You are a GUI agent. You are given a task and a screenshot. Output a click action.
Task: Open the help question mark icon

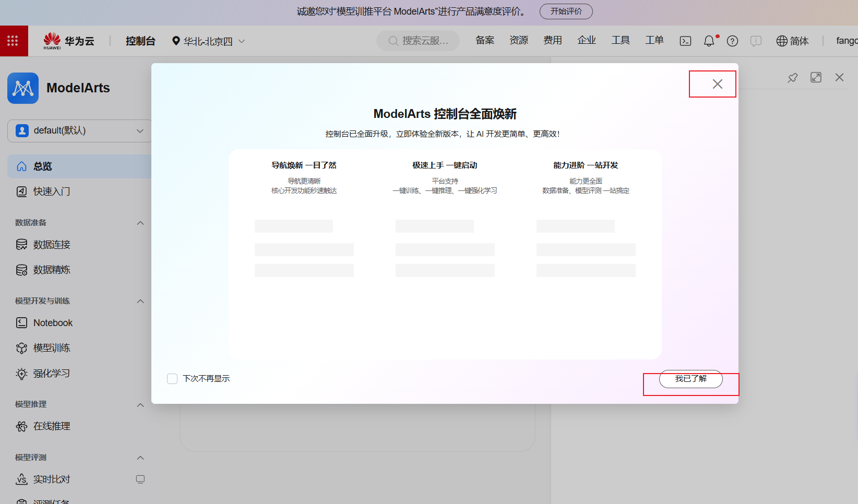(732, 41)
